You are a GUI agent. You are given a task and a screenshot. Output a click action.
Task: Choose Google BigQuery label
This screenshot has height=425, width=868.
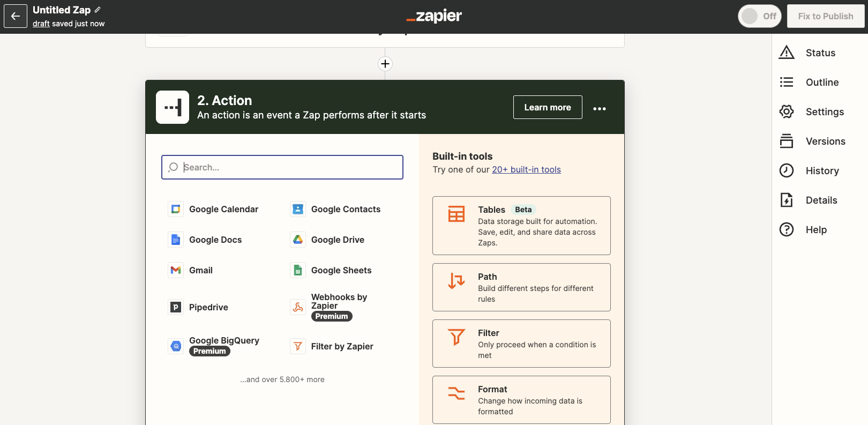(224, 340)
